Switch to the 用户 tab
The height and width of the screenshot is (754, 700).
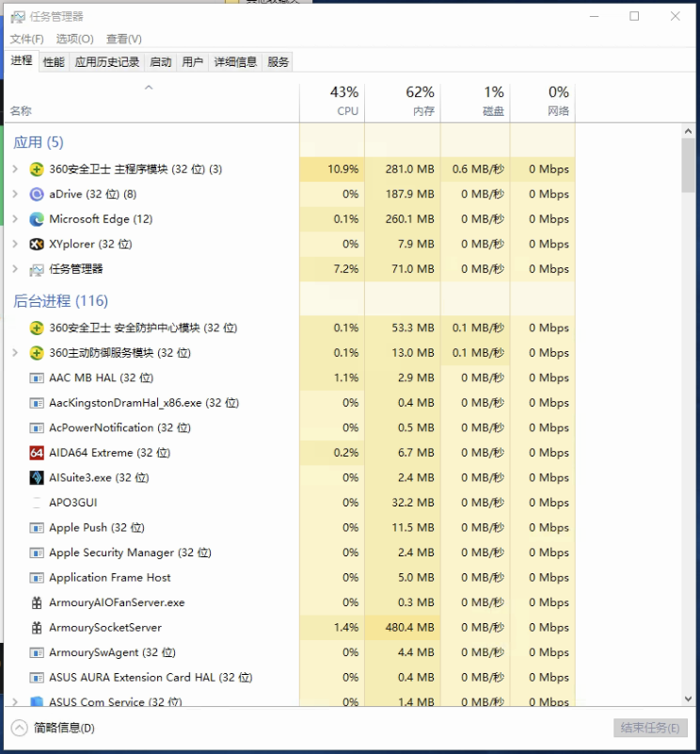click(192, 62)
